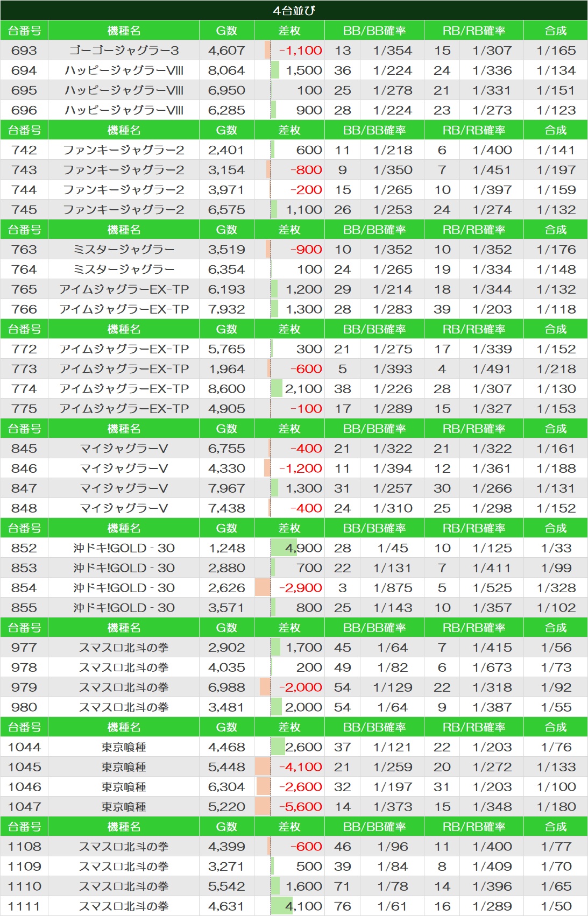The width and height of the screenshot is (588, 916).
Task: Select 合成 value 1/55
Action: pyautogui.click(x=556, y=707)
